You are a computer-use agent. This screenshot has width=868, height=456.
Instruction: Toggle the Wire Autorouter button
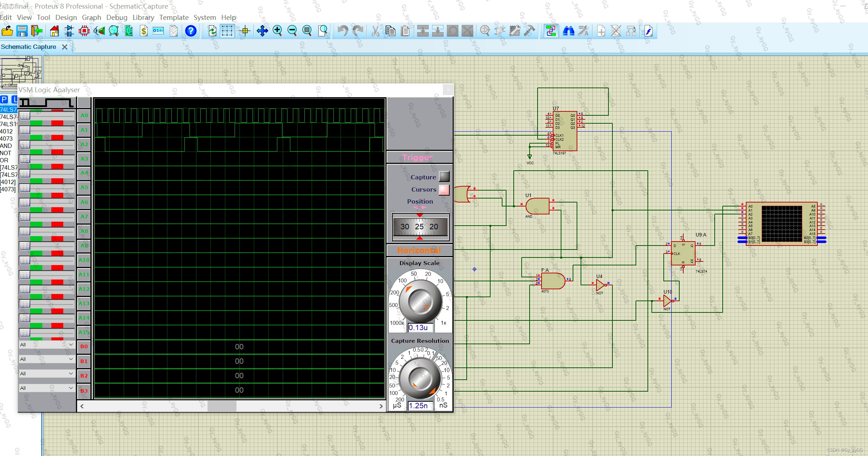(x=551, y=31)
